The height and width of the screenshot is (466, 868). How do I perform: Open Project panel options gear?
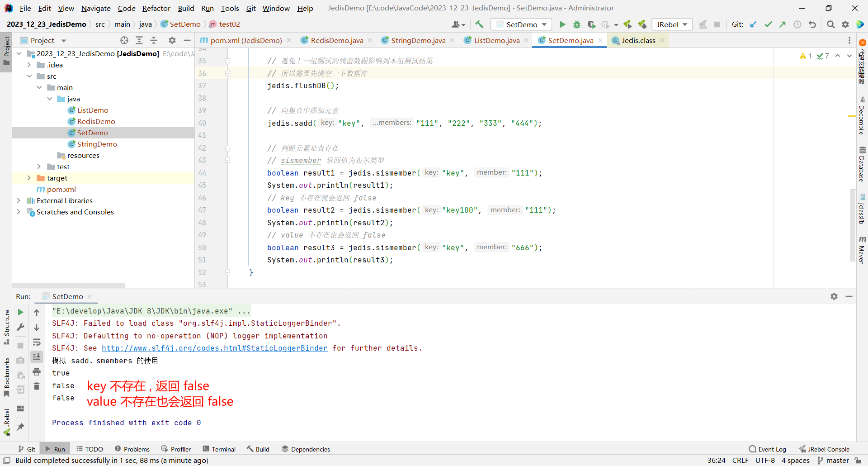tap(172, 40)
